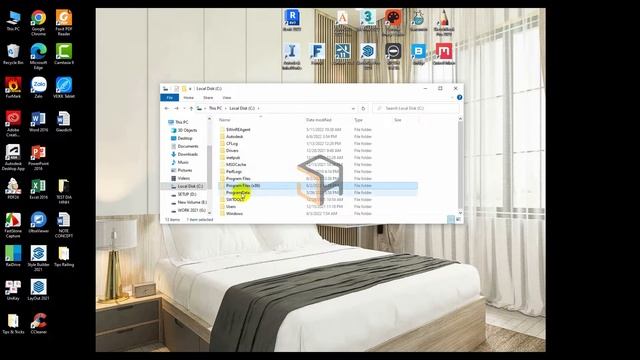This screenshot has width=640, height=360.
Task: Expand This PC breadcrumb chevron
Action: [x=226, y=108]
